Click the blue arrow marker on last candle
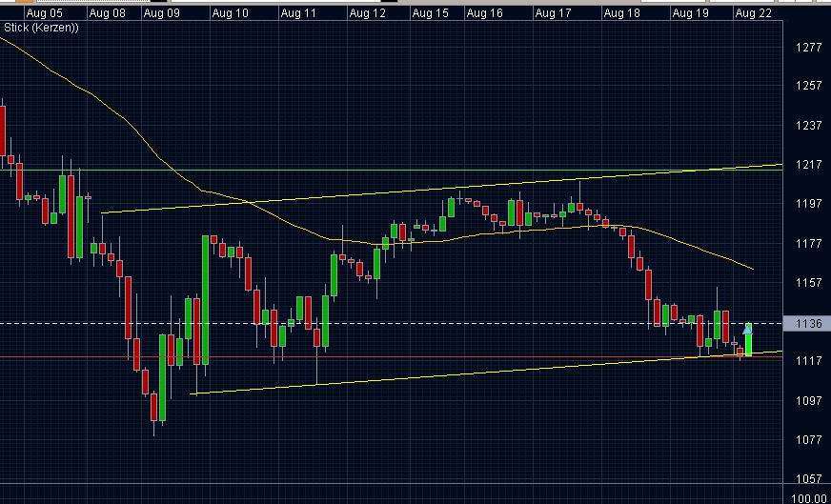The height and width of the screenshot is (504, 831). pyautogui.click(x=747, y=331)
